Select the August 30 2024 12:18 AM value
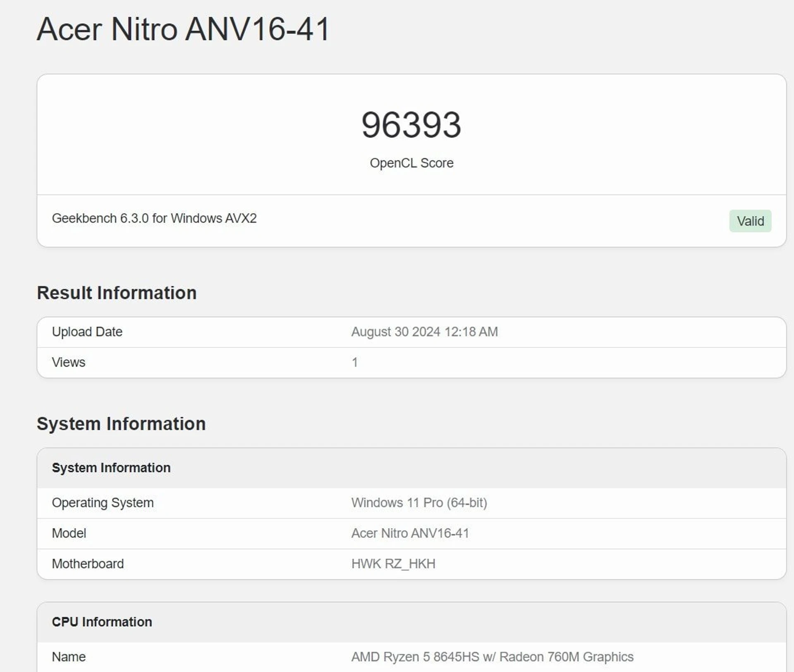The image size is (794, 672). point(425,332)
